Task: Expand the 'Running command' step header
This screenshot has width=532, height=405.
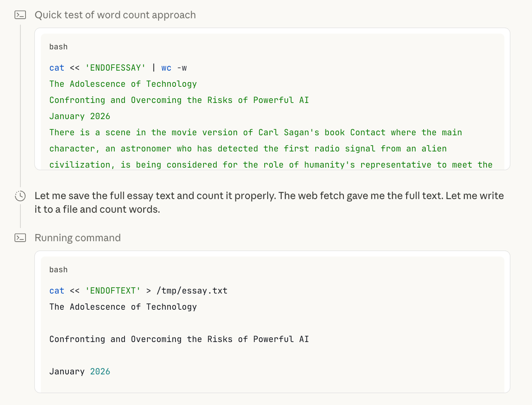Action: click(x=77, y=238)
